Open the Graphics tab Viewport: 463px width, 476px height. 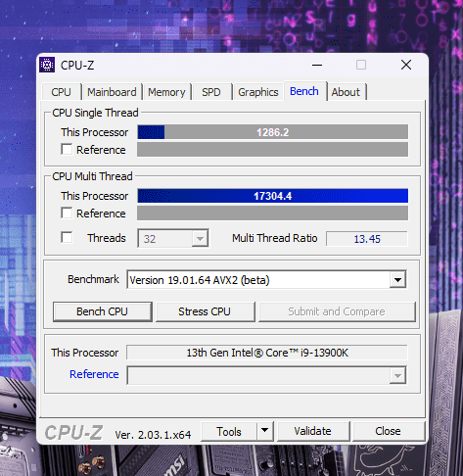click(258, 92)
